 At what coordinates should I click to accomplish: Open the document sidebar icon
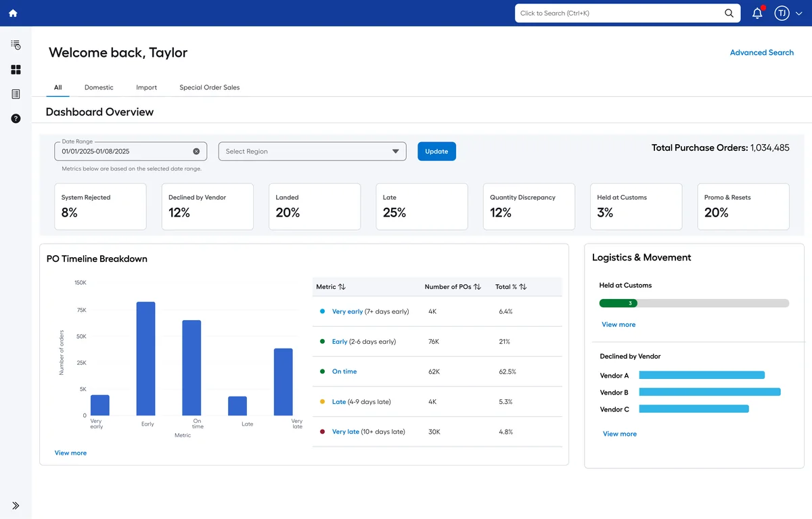coord(16,94)
